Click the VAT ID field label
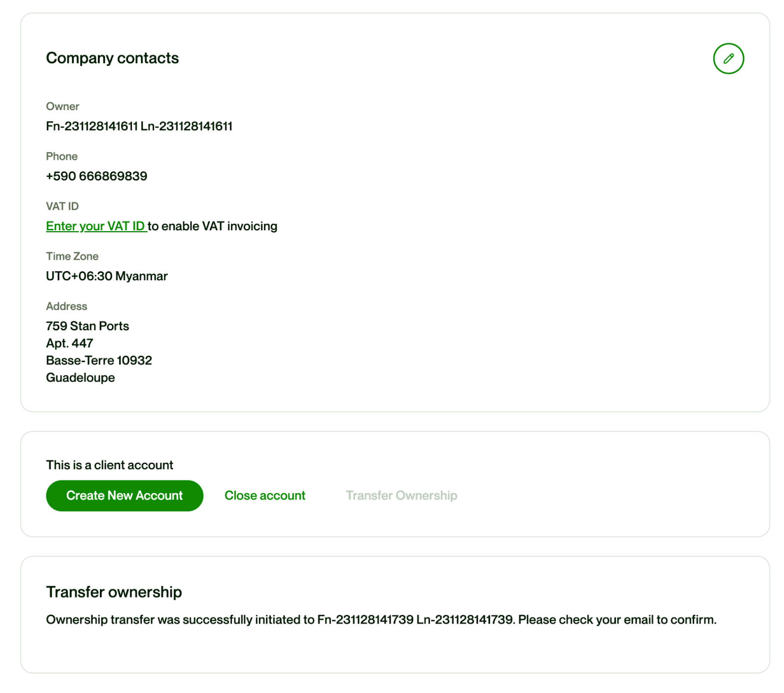Screen dimensions: 784x693 click(62, 207)
